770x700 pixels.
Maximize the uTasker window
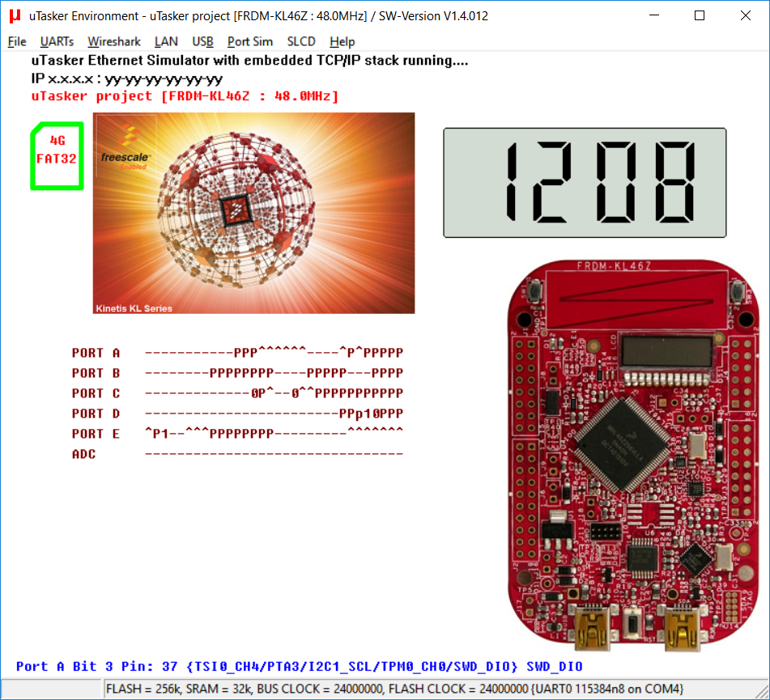click(700, 15)
